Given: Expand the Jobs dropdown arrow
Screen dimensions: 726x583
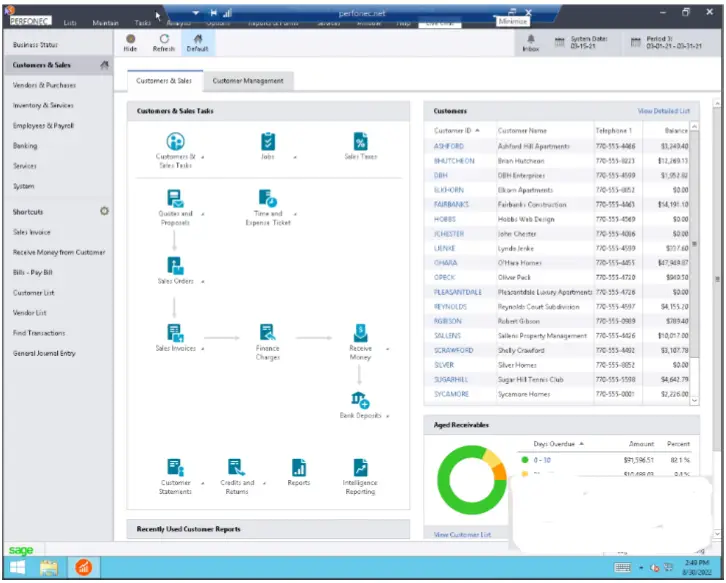Looking at the screenshot, I should (295, 157).
